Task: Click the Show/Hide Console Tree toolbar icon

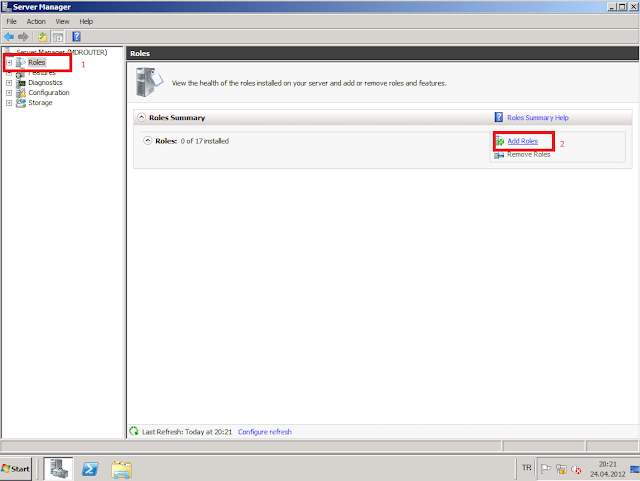Action: pyautogui.click(x=58, y=36)
